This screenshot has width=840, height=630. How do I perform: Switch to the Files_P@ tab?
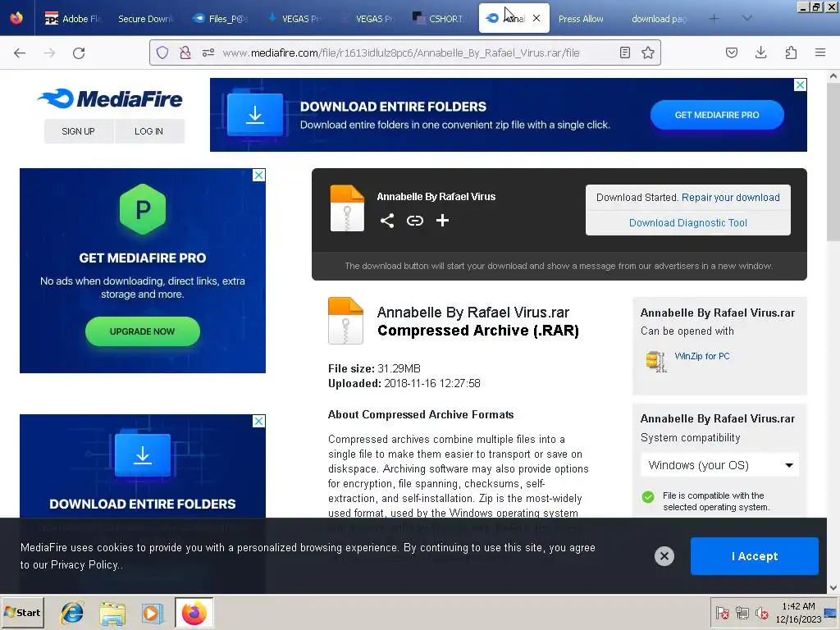218,18
